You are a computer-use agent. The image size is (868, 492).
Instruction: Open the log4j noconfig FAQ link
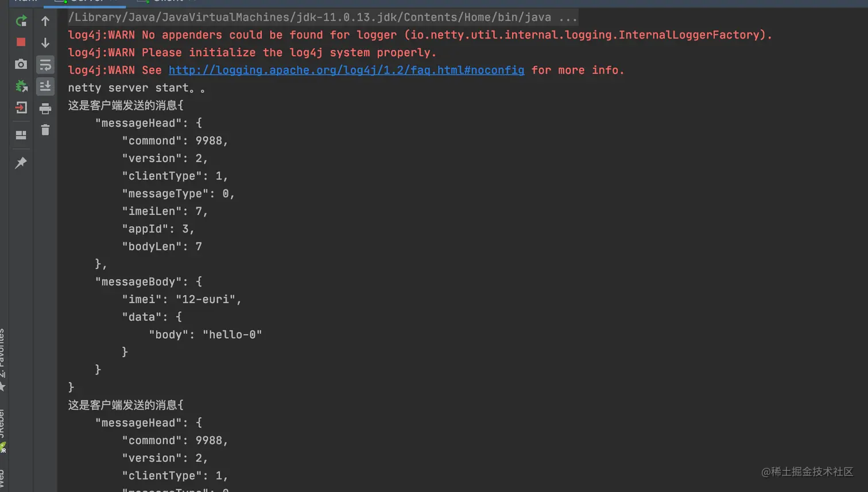[x=346, y=70]
